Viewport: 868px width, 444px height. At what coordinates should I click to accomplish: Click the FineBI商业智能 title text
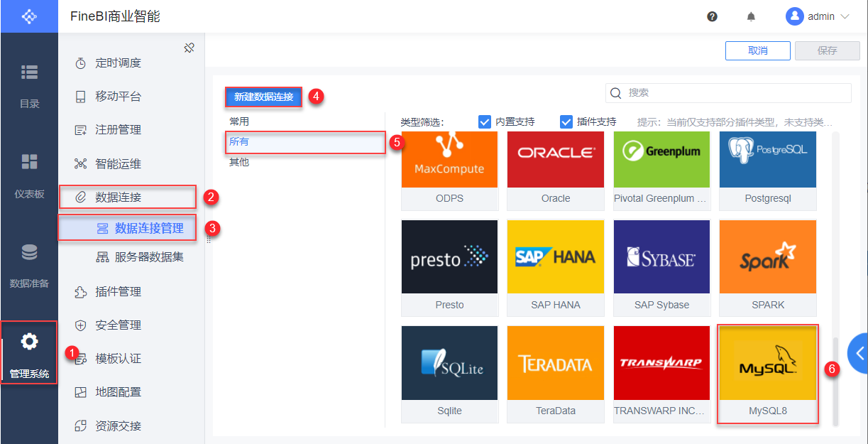point(115,16)
